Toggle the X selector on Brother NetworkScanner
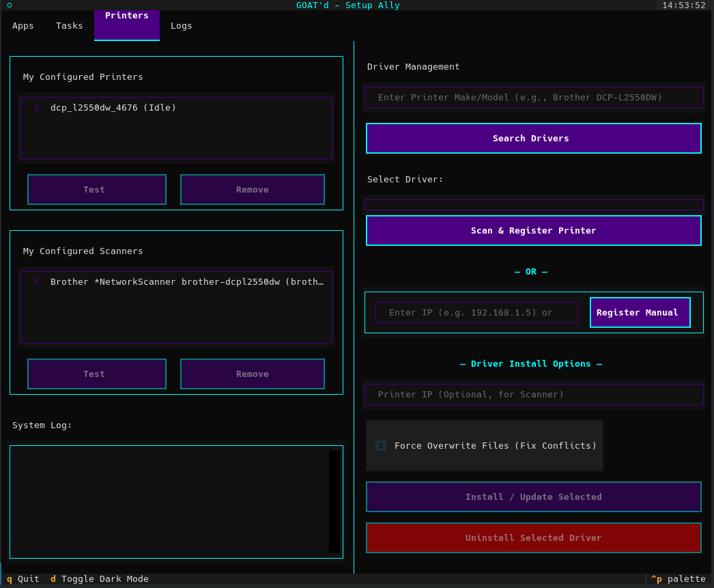The width and height of the screenshot is (714, 588). (x=36, y=281)
